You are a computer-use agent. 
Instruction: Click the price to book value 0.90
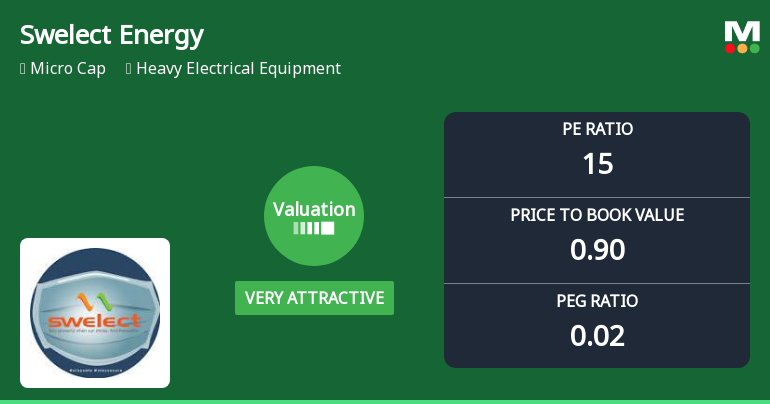click(597, 250)
